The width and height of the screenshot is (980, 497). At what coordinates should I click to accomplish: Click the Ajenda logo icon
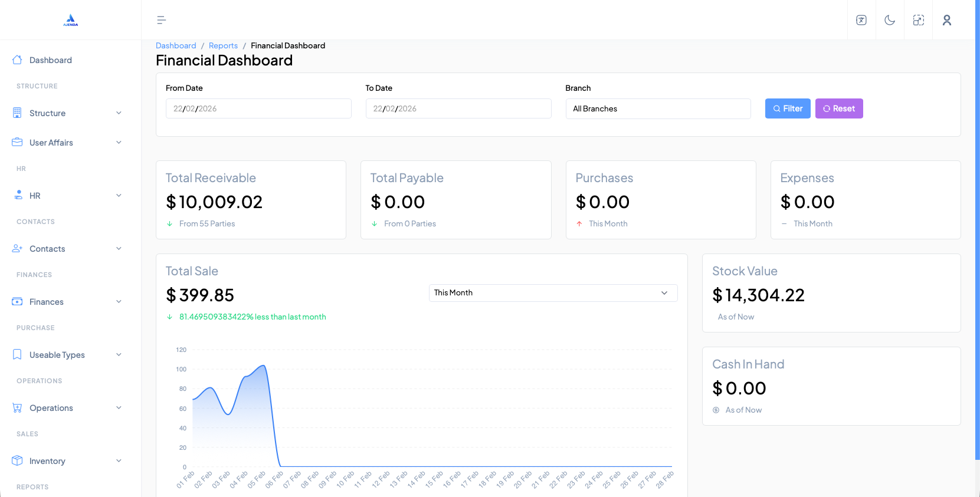point(71,20)
